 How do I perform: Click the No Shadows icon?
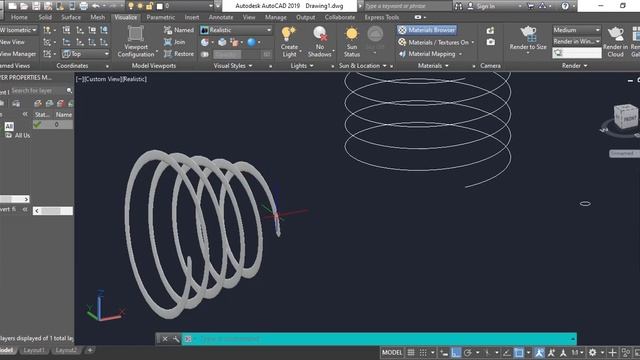(320, 33)
